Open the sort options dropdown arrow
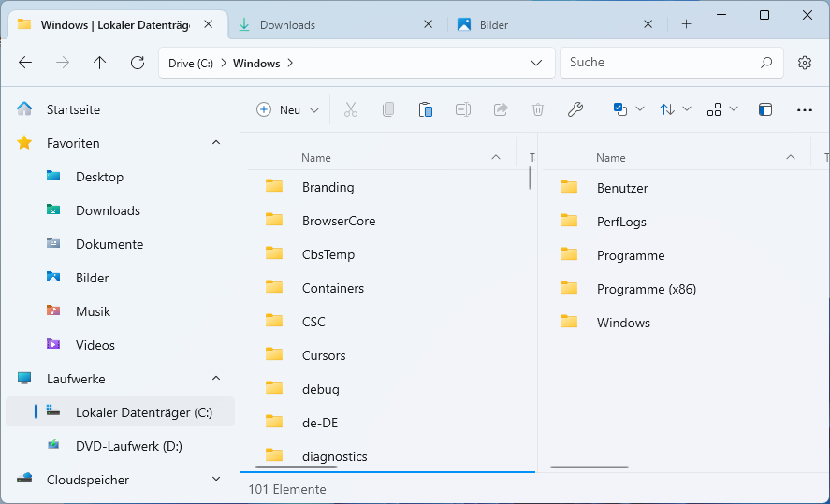The width and height of the screenshot is (830, 504). click(687, 109)
